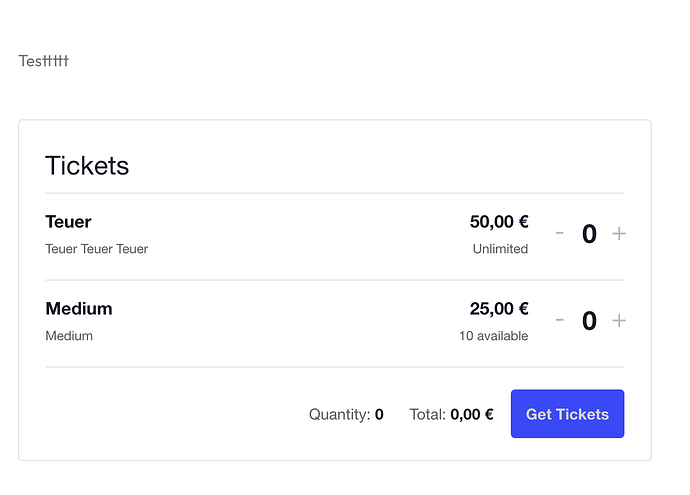Click the Teuer ticket name
The width and height of the screenshot is (690, 495).
click(x=68, y=222)
